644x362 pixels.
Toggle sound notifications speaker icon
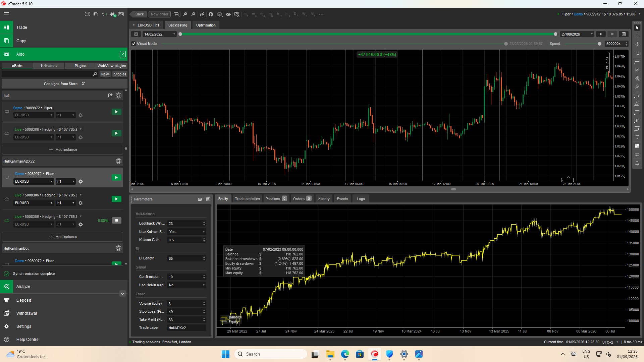tap(104, 14)
